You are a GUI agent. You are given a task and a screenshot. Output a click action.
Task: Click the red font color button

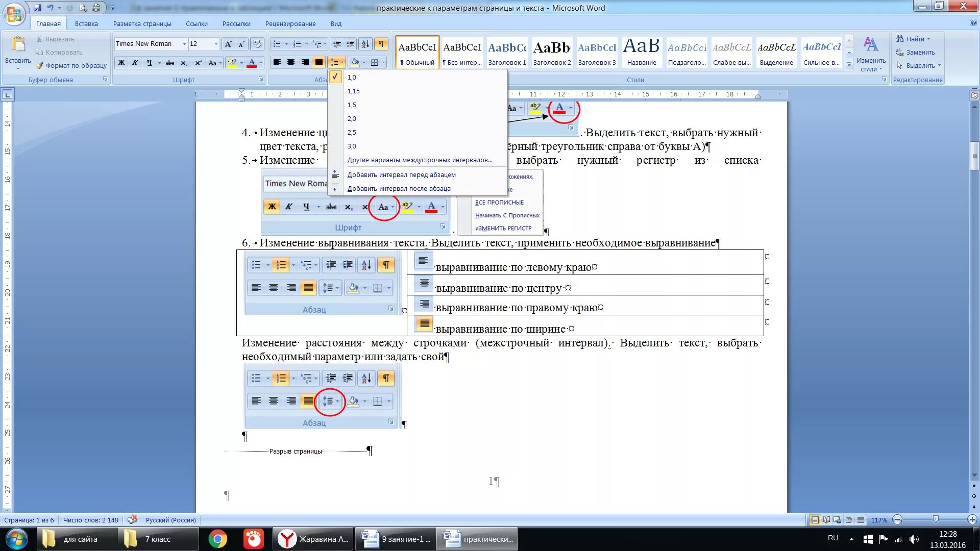[251, 63]
